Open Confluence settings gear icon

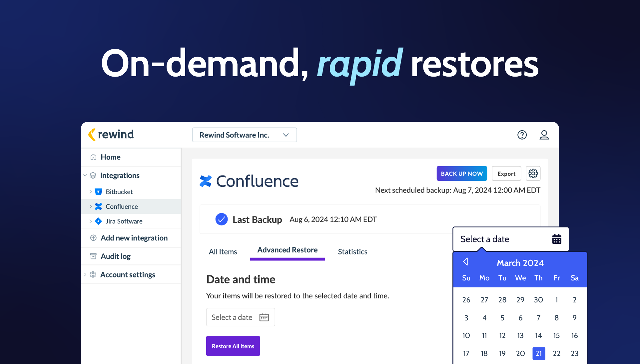533,174
